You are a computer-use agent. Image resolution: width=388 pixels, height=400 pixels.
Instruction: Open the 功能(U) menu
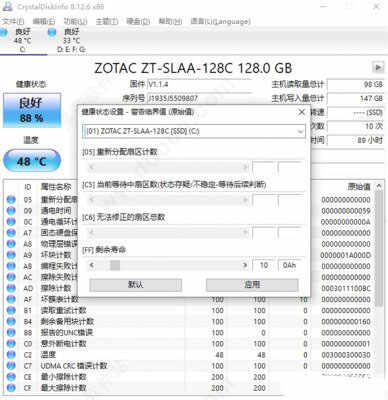[x=75, y=21]
